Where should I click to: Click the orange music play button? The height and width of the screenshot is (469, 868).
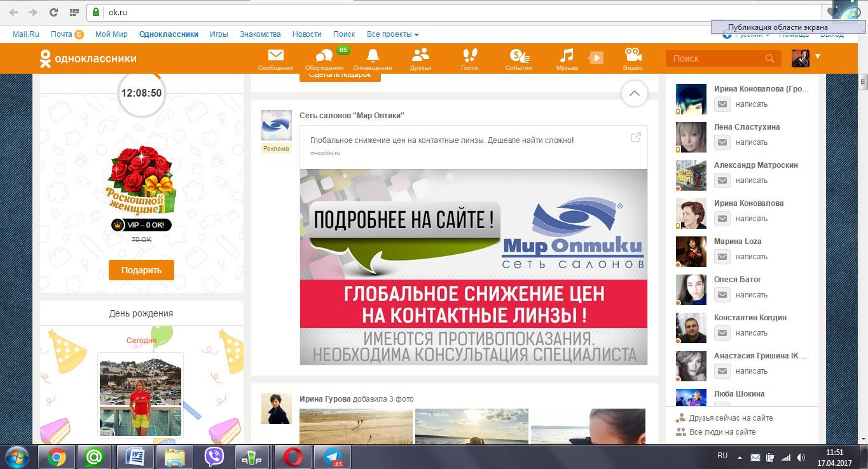pyautogui.click(x=595, y=58)
